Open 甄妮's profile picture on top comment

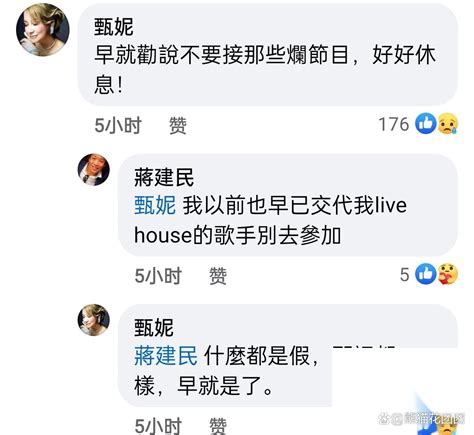(43, 30)
